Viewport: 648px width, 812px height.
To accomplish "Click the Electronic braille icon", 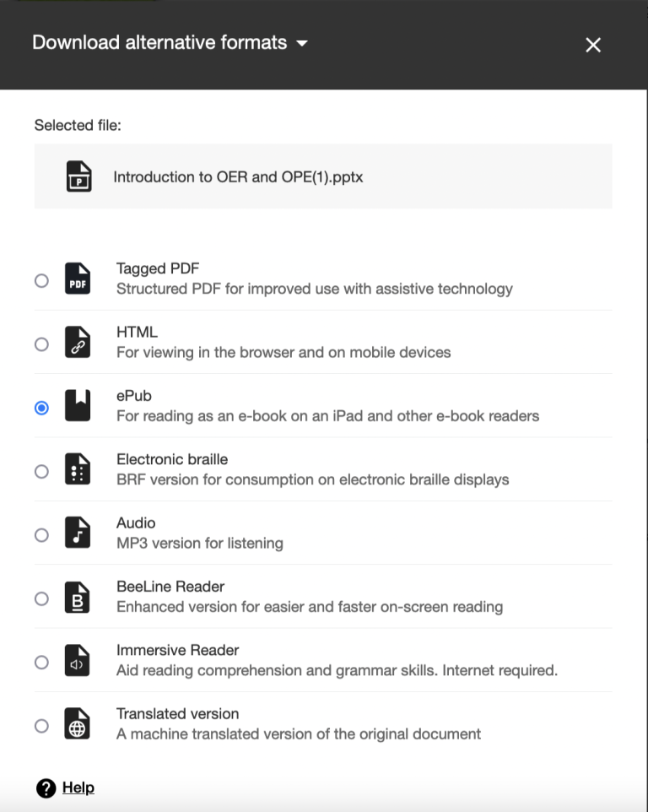I will click(x=77, y=469).
